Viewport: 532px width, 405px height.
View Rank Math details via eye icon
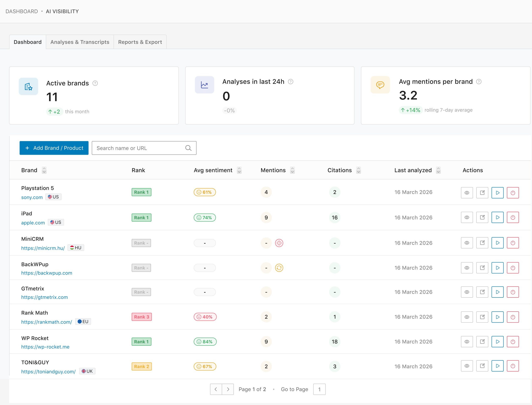click(x=467, y=317)
